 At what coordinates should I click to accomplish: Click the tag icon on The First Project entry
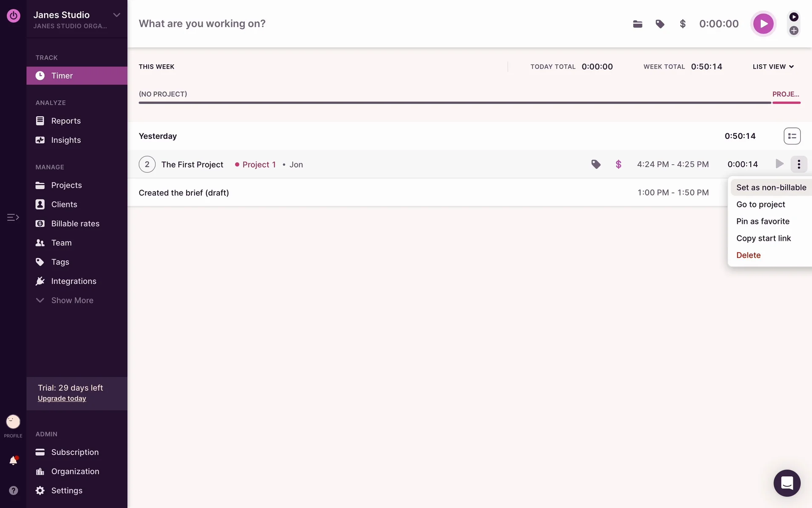(x=595, y=164)
